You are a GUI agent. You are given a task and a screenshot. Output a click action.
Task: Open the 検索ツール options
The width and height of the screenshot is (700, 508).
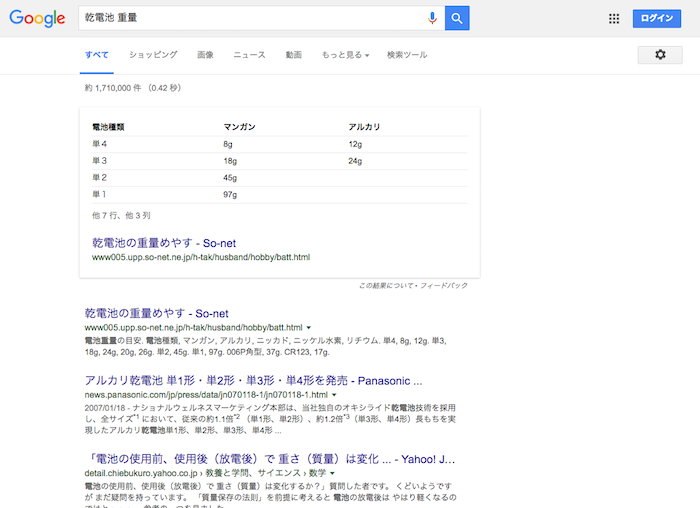coord(407,55)
